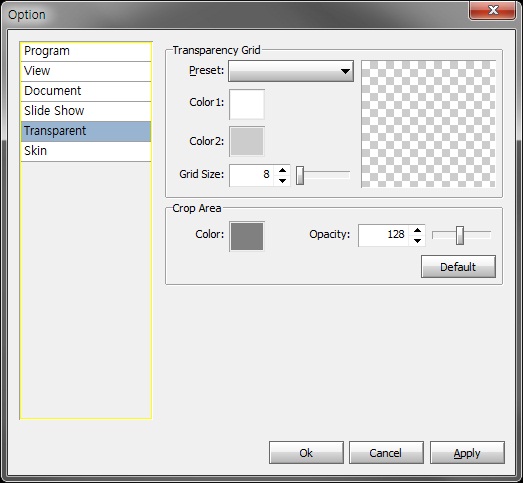Increase Opacity with up arrow

(x=417, y=230)
